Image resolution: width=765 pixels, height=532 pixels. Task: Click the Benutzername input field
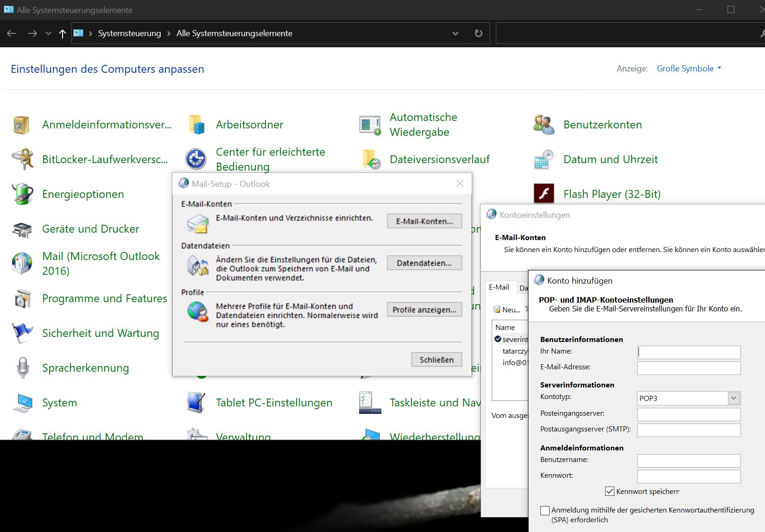[689, 461]
